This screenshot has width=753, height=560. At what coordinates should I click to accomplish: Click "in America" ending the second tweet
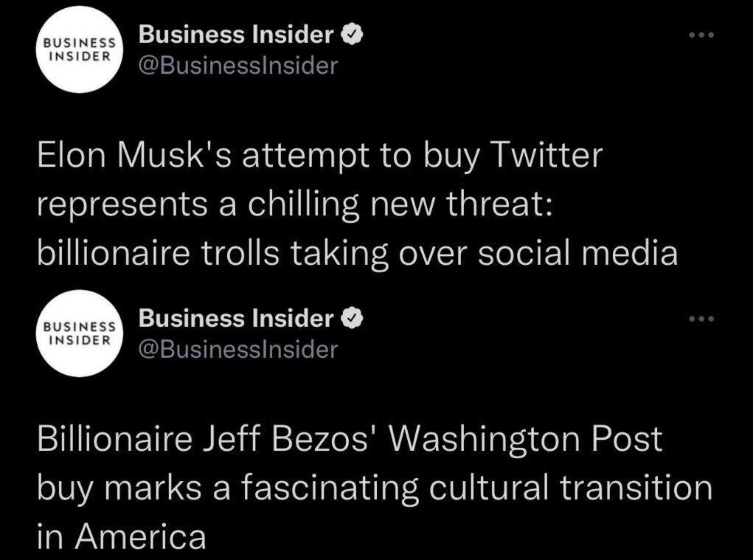tap(122, 537)
